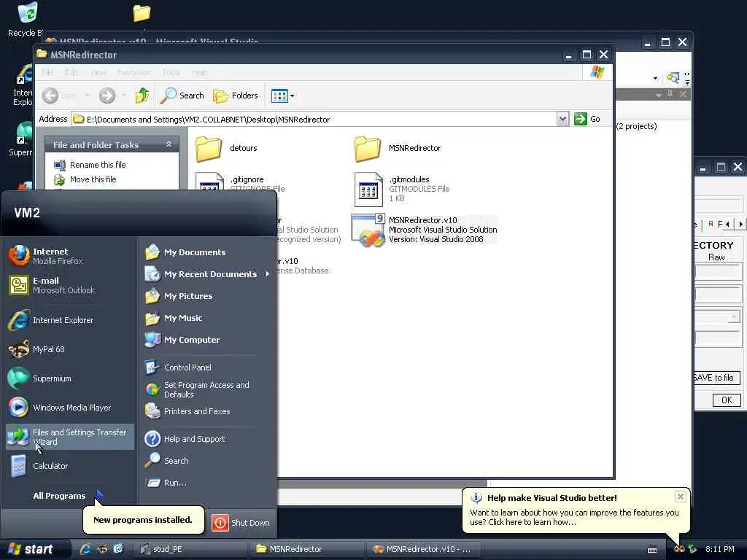Launch Internet Explorer from Quick Launch
Viewport: 747px width, 560px height.
(x=86, y=549)
